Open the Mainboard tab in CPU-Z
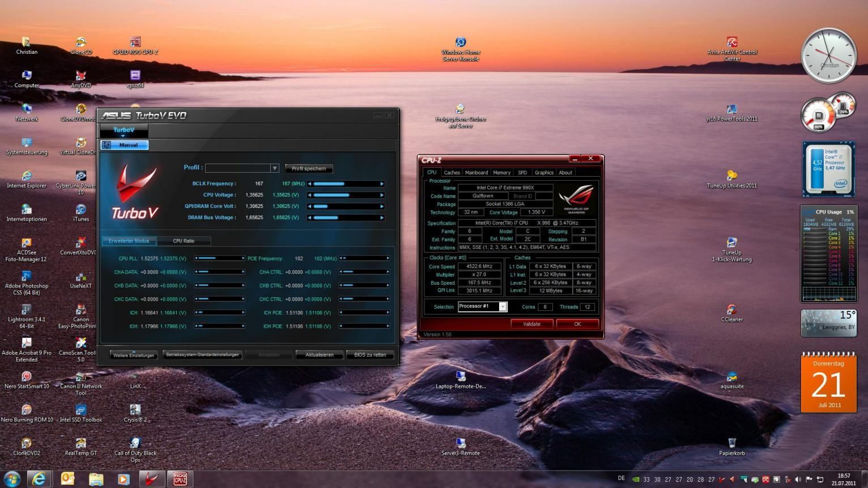 pyautogui.click(x=476, y=173)
